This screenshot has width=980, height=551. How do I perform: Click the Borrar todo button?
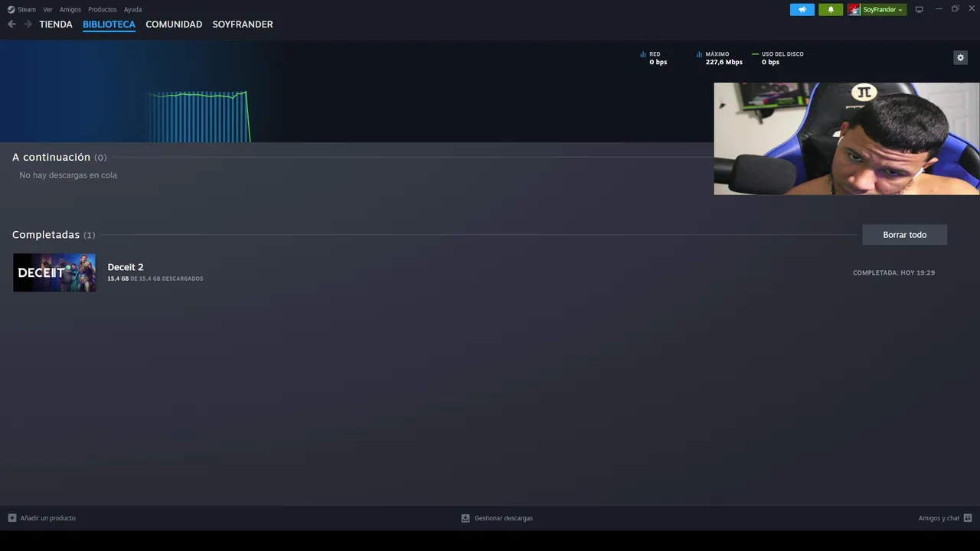[904, 235]
